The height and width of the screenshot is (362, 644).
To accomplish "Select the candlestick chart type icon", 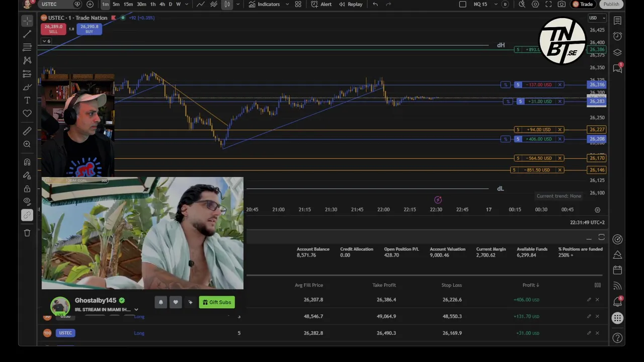I will coord(227,4).
